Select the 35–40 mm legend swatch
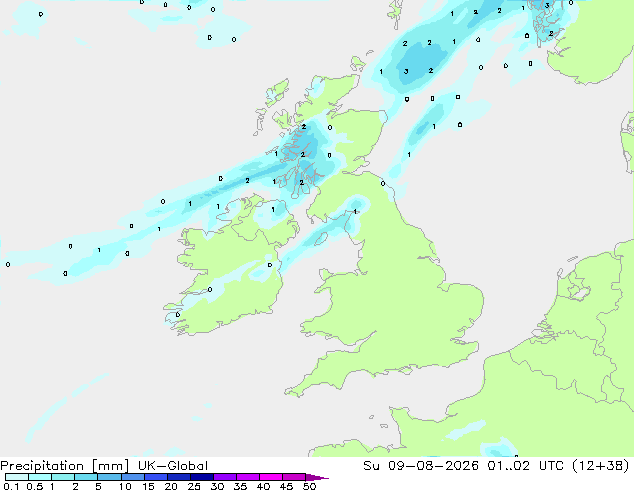The height and width of the screenshot is (490, 634). pos(248,477)
